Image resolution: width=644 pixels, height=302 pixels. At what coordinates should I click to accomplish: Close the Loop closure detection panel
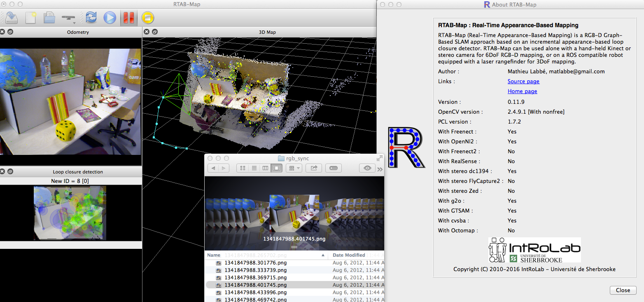(x=2, y=171)
